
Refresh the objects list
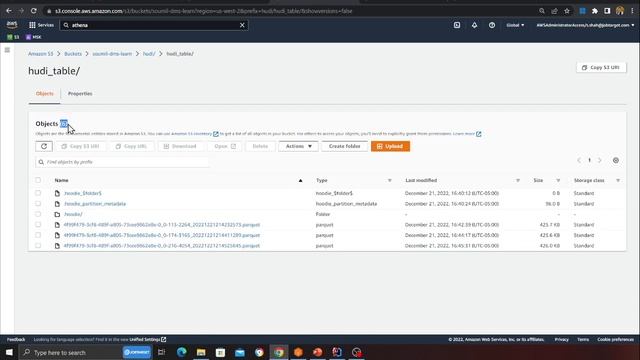point(44,146)
